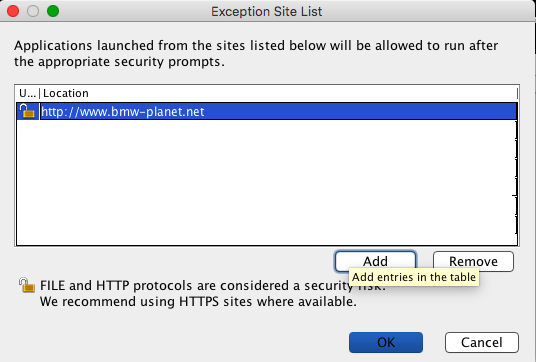The width and height of the screenshot is (536, 362).
Task: Click the "Applications launched from the sites" description line
Action: tap(256, 45)
